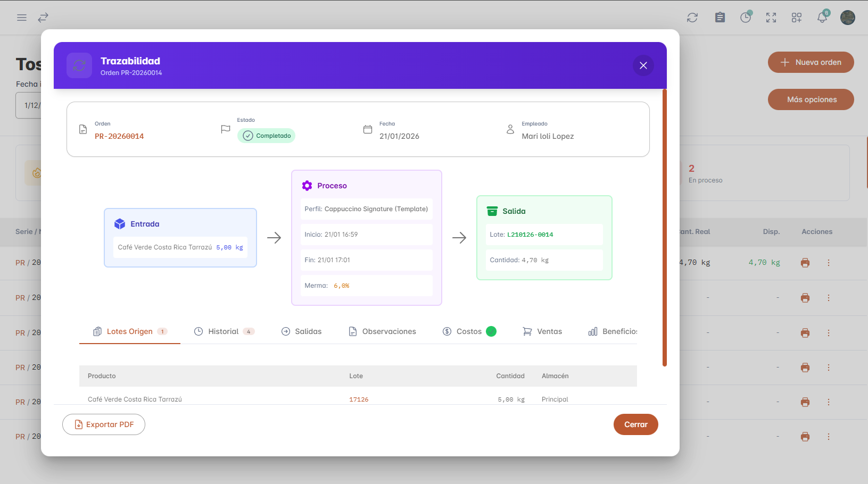The image size is (868, 484).
Task: Open the three-dot menu on first row
Action: click(828, 263)
